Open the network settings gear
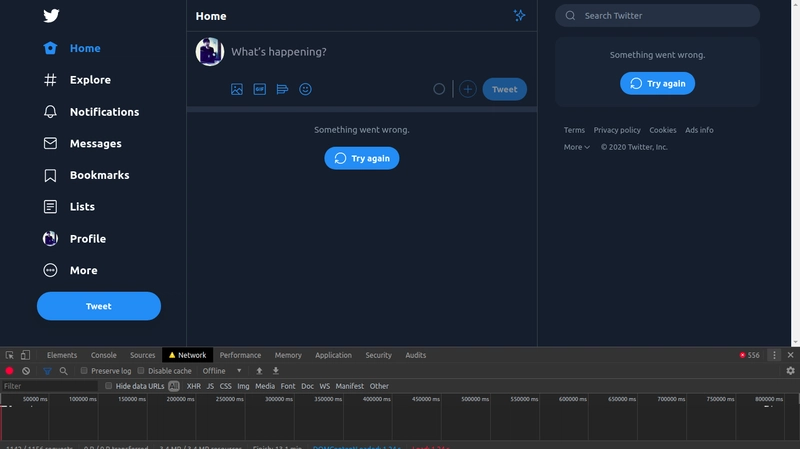This screenshot has width=800, height=449. [x=790, y=371]
